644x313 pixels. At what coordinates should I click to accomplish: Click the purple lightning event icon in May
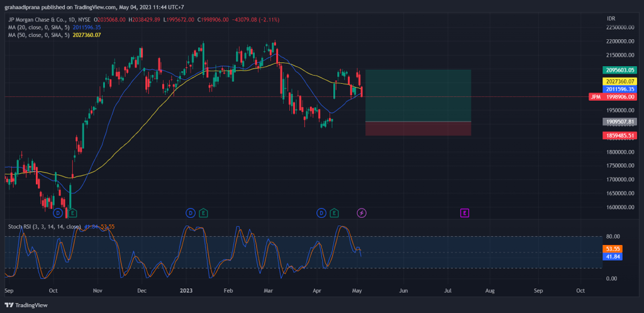pyautogui.click(x=362, y=213)
